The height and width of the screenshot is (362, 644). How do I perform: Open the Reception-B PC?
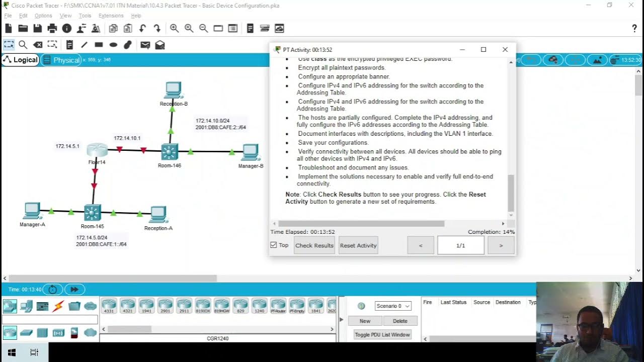point(173,90)
